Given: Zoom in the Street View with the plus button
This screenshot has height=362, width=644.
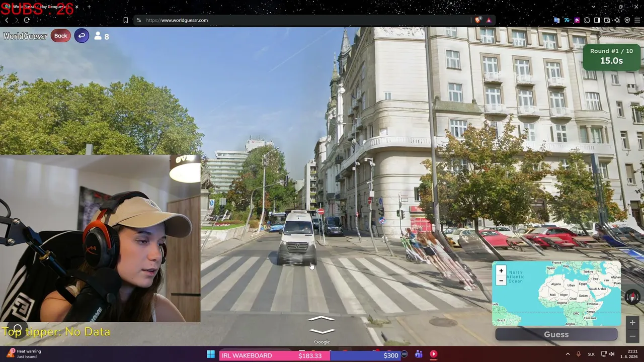Looking at the screenshot, I should [632, 323].
